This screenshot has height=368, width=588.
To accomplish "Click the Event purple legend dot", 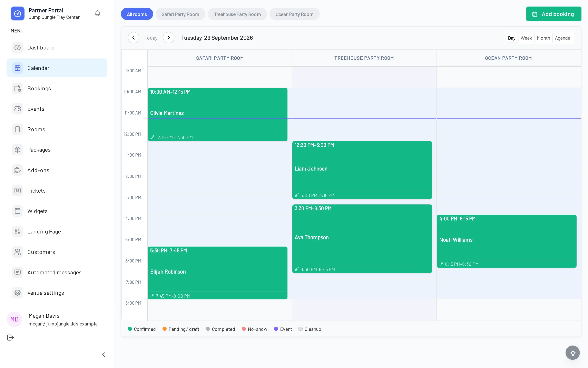I will pos(276,329).
